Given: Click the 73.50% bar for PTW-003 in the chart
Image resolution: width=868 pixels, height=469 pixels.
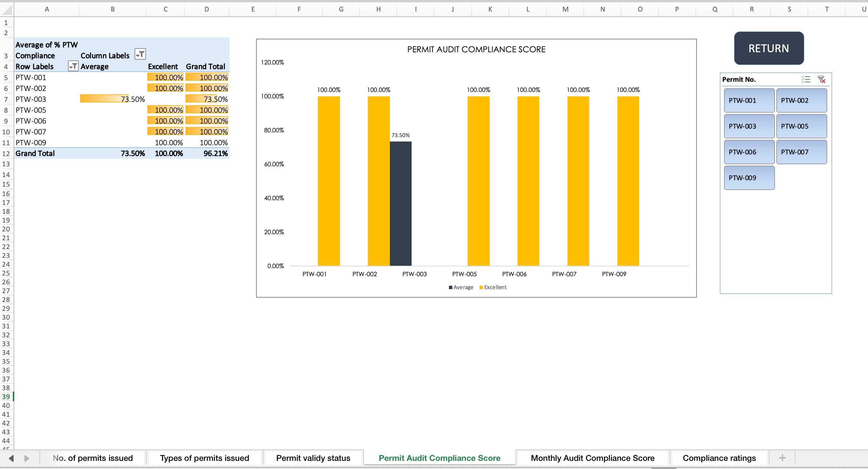Looking at the screenshot, I should pyautogui.click(x=401, y=204).
